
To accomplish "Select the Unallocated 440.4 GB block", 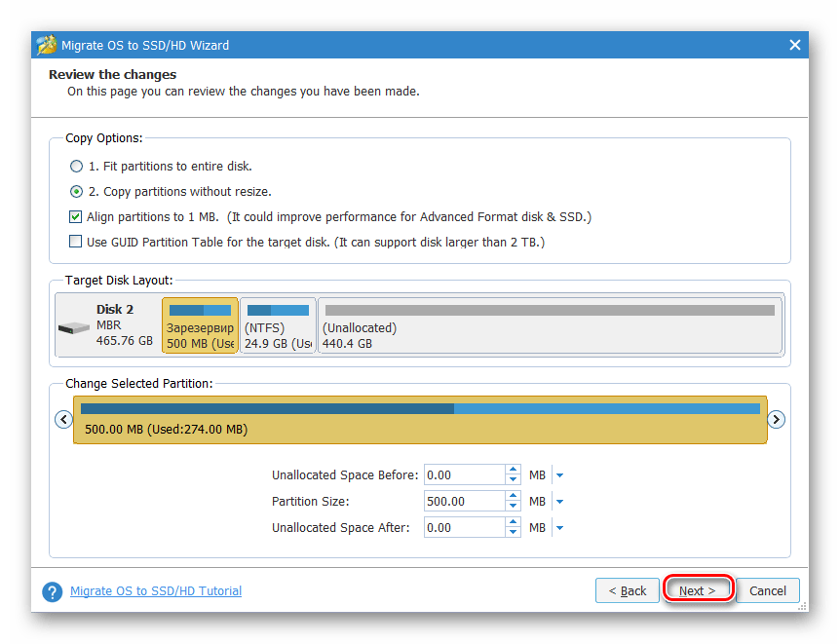I will [x=551, y=325].
